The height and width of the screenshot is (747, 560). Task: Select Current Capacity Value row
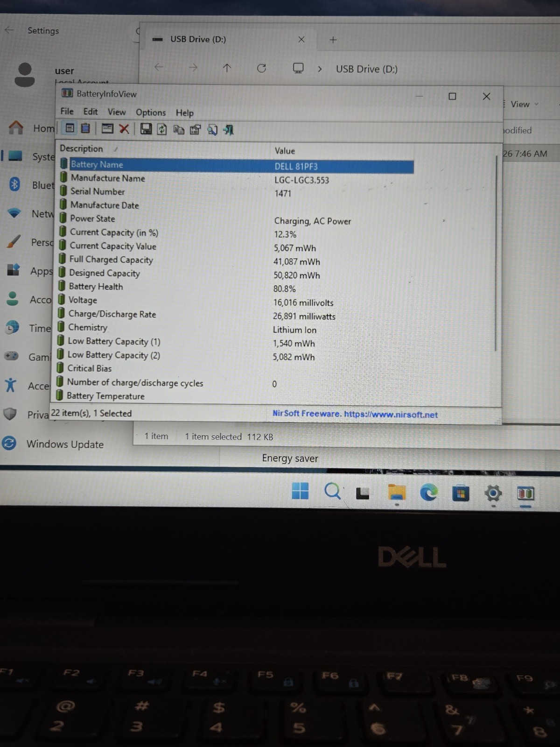point(236,247)
